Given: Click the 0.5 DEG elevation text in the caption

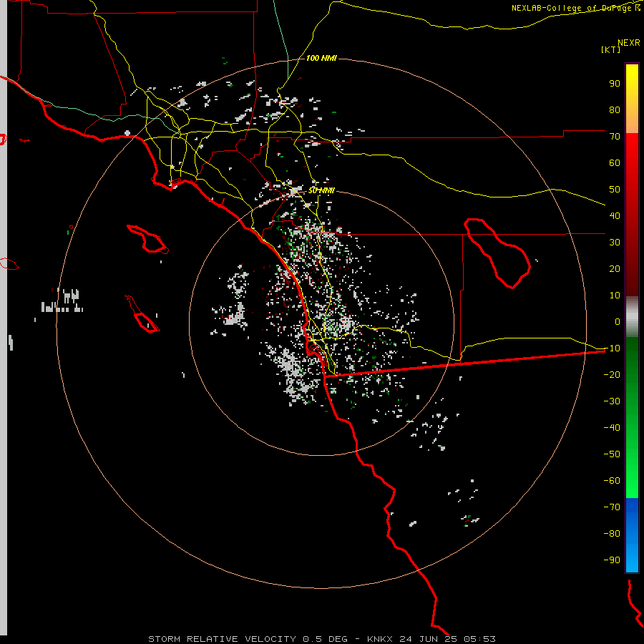Looking at the screenshot, I should pos(326,639).
